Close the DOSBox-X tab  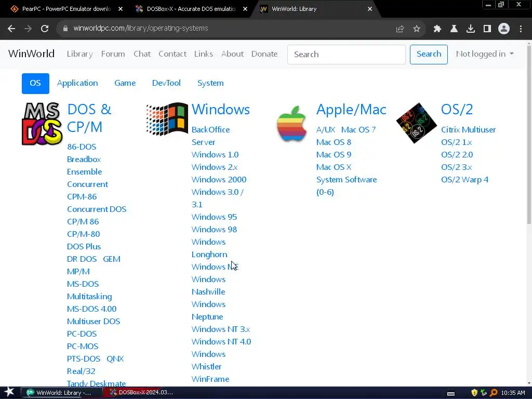[x=245, y=9]
